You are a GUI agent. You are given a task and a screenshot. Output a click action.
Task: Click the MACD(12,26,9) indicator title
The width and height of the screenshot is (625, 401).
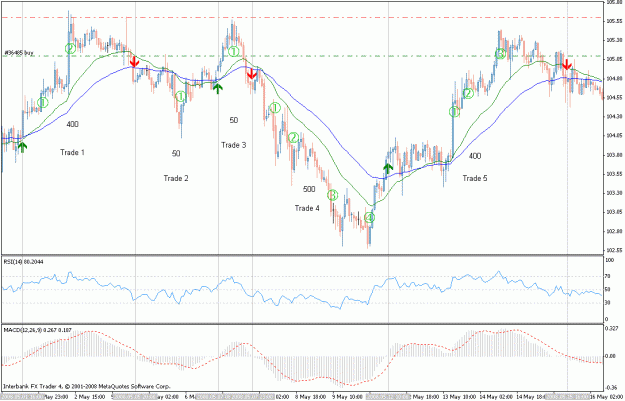pyautogui.click(x=37, y=330)
